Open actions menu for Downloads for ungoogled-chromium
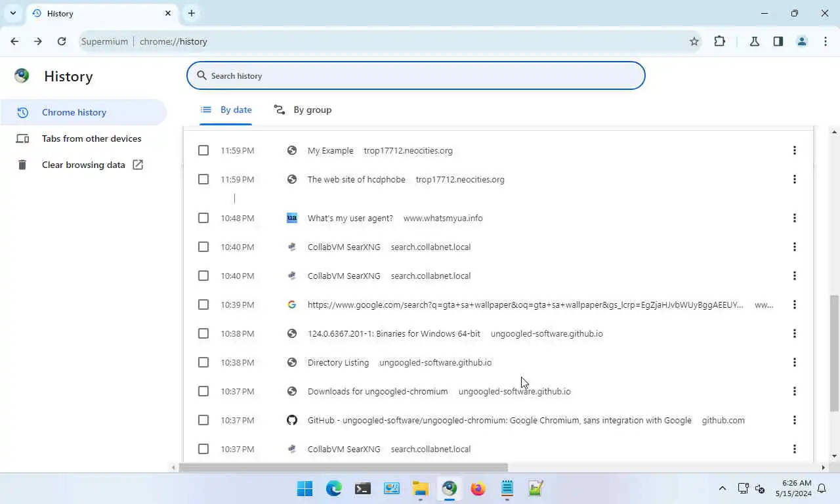The image size is (840, 504). (794, 391)
